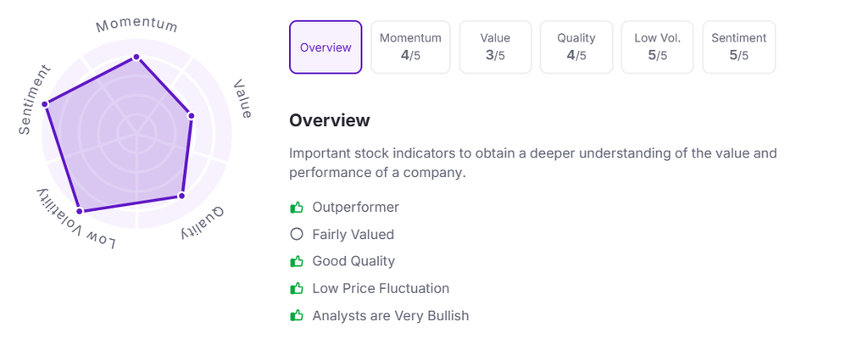Image resolution: width=868 pixels, height=355 pixels.
Task: Click the Value data point on radar chart
Action: (191, 115)
